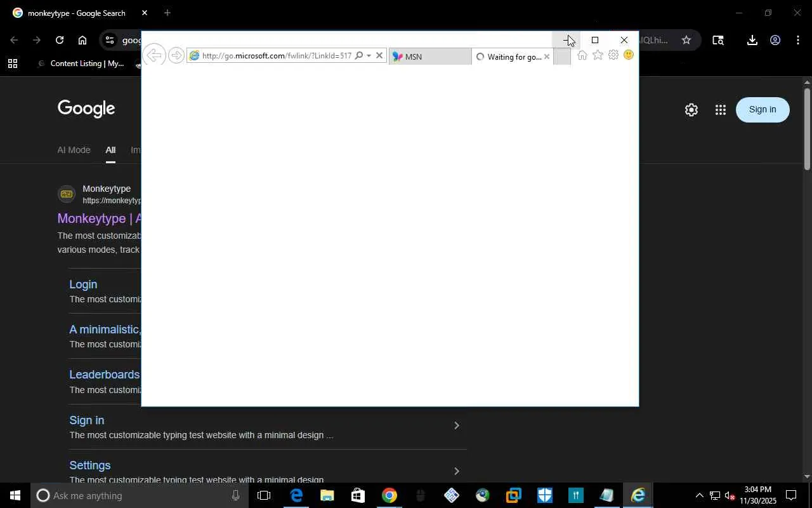Expand the Settings sitelink chevron

(456, 471)
